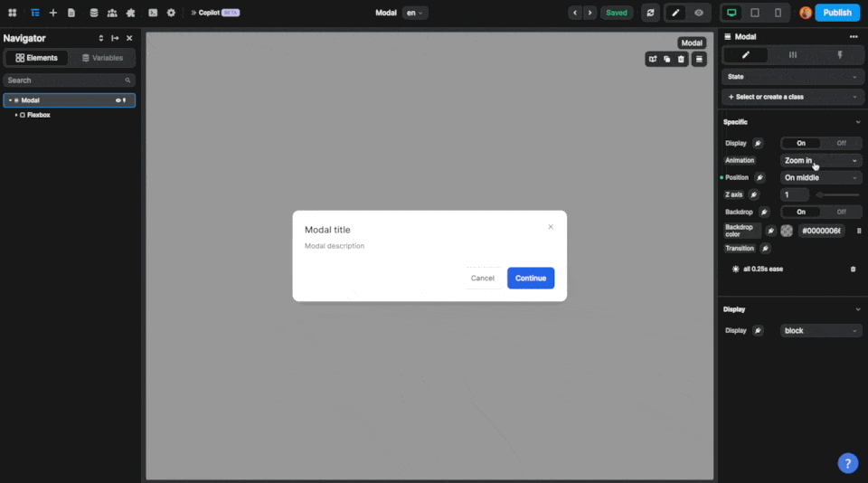
Task: Click the canvas modal element icon button
Action: point(699,60)
